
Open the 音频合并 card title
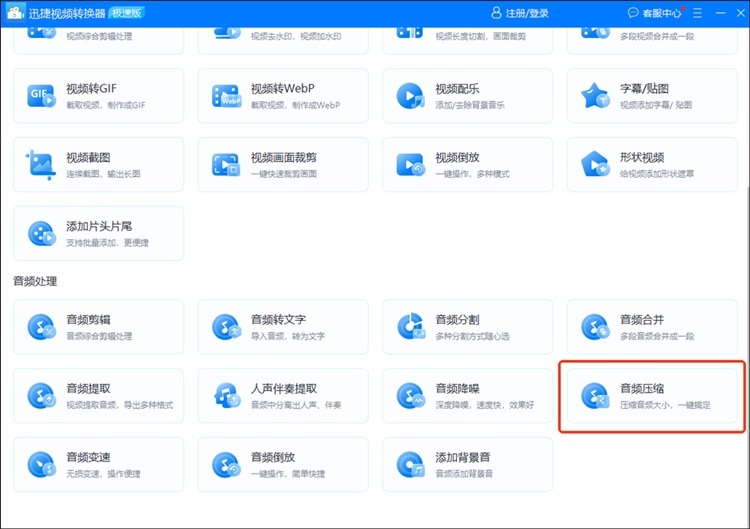pyautogui.click(x=642, y=320)
